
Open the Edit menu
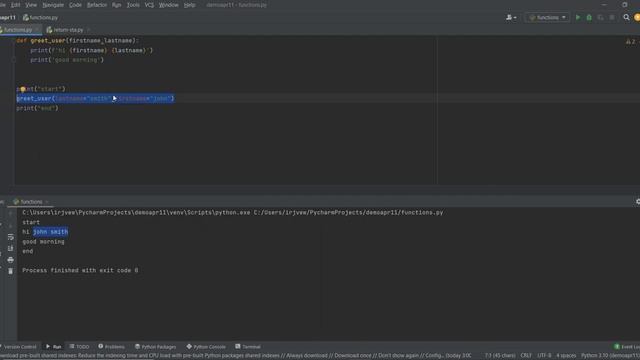(16, 5)
